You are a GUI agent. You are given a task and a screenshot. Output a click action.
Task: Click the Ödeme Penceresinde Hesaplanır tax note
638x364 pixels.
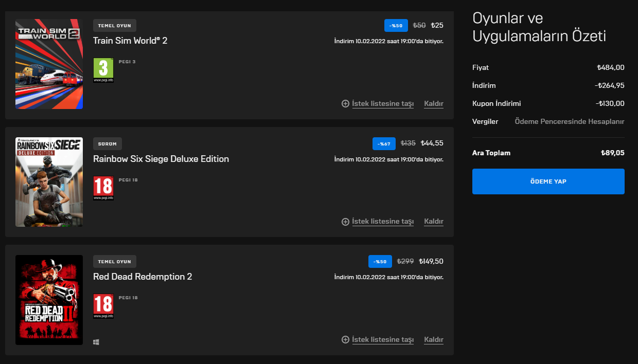(x=570, y=121)
